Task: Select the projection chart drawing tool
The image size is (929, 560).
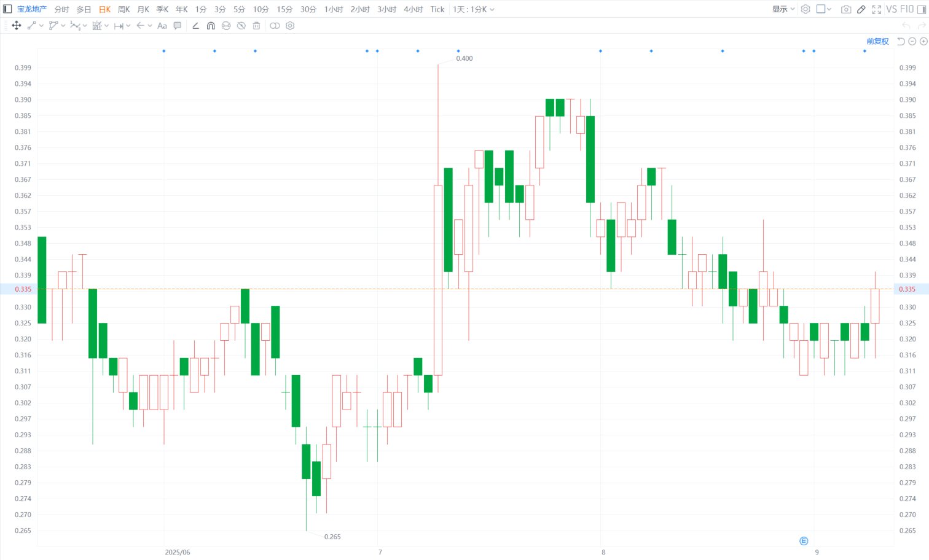Action: point(96,26)
